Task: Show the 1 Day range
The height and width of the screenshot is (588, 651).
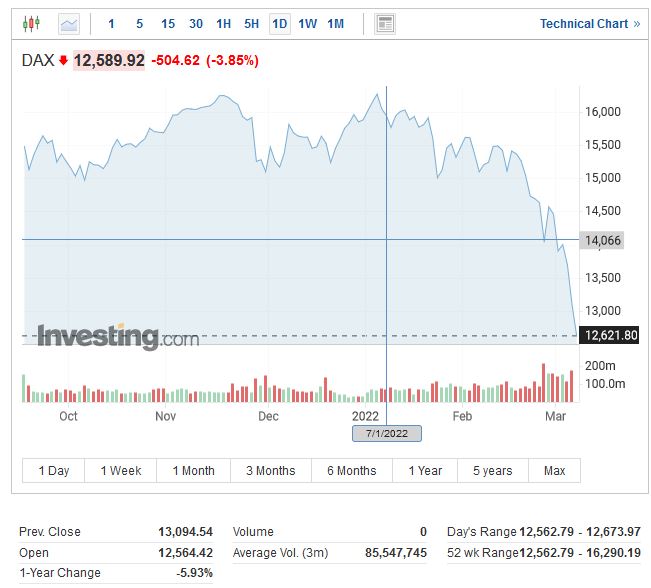Action: tap(54, 471)
